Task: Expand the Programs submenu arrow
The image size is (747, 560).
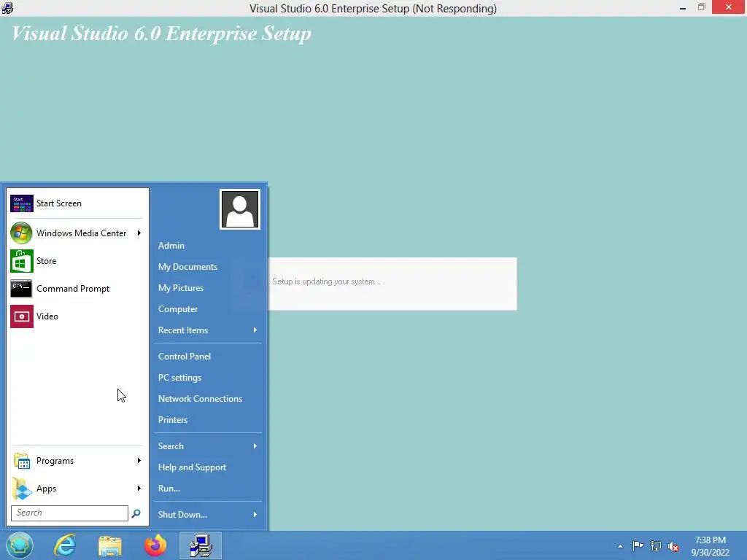Action: coord(139,461)
